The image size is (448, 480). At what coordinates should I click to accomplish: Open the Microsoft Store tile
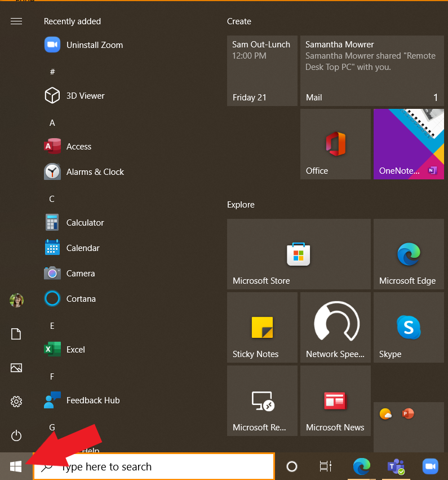[x=299, y=254]
